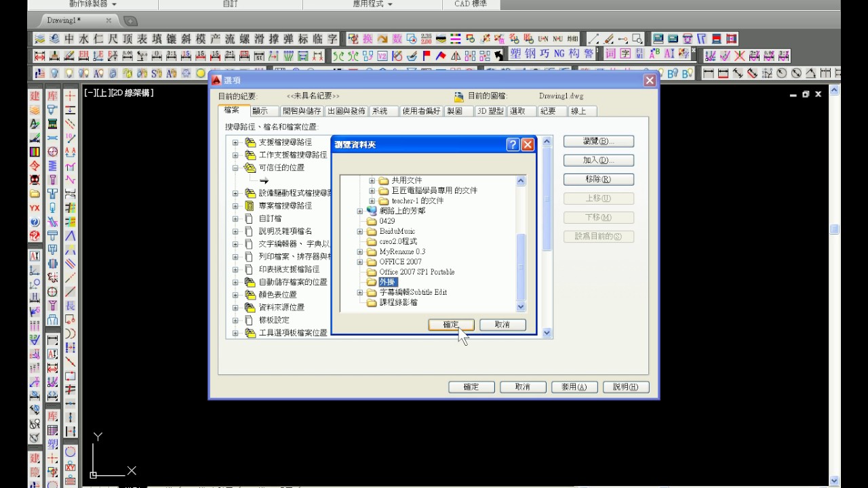Click the 顶 character toolbar icon
The height and width of the screenshot is (488, 868).
click(128, 39)
